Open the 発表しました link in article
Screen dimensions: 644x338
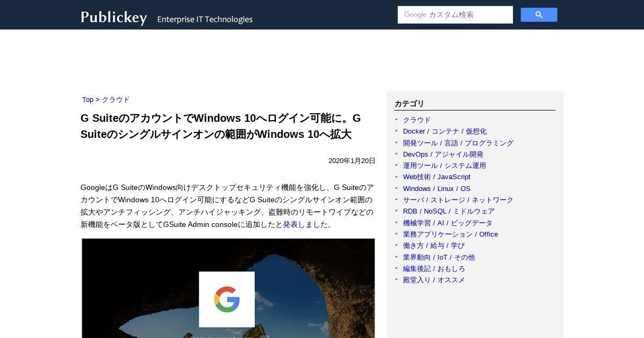coord(305,225)
